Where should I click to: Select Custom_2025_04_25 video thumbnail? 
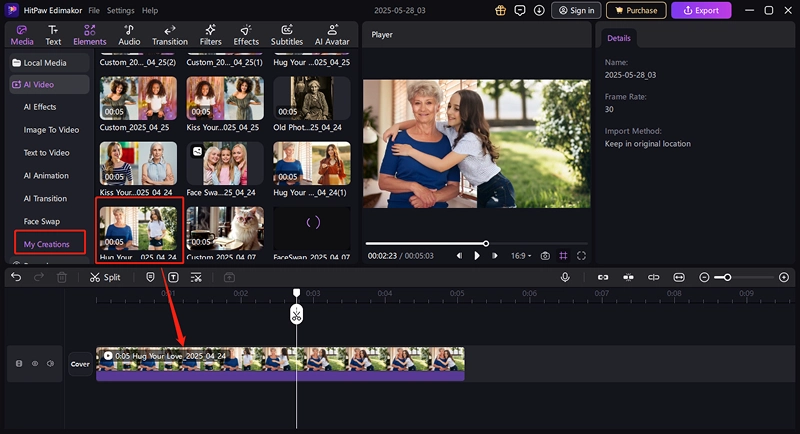(138, 98)
